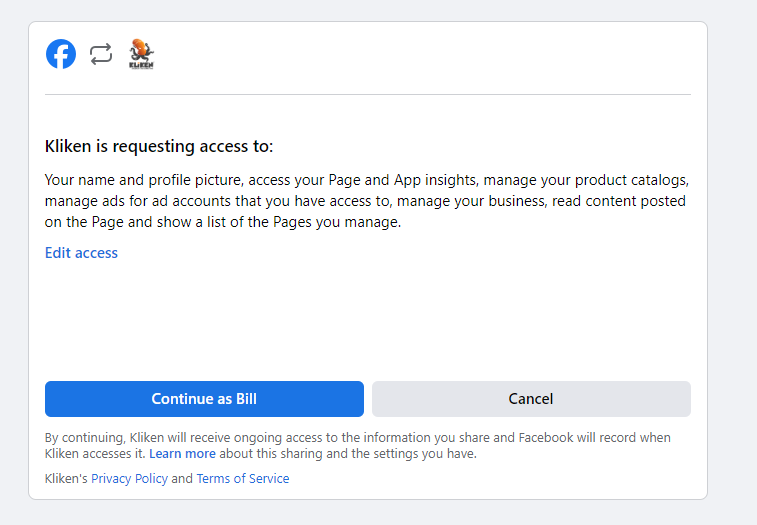Screen dimensions: 757x525
Task: Select the heading 'Kliken is requesting access to:'
Action: coord(159,146)
